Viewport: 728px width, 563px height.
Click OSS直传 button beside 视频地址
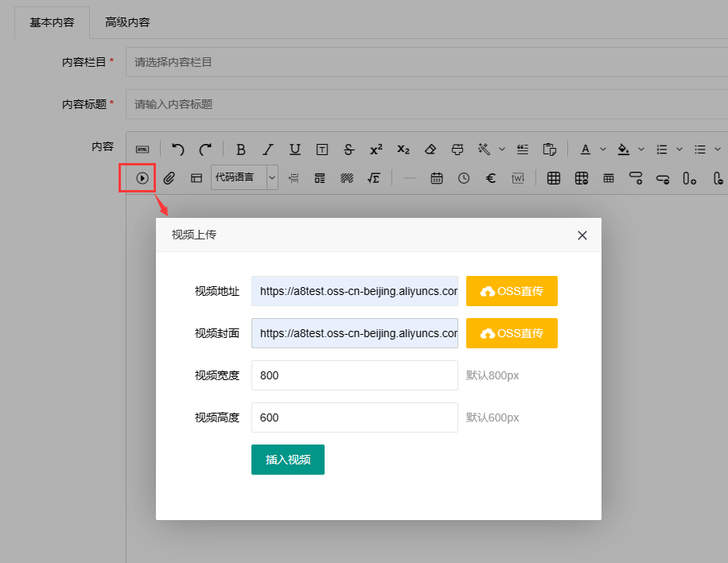pos(512,291)
